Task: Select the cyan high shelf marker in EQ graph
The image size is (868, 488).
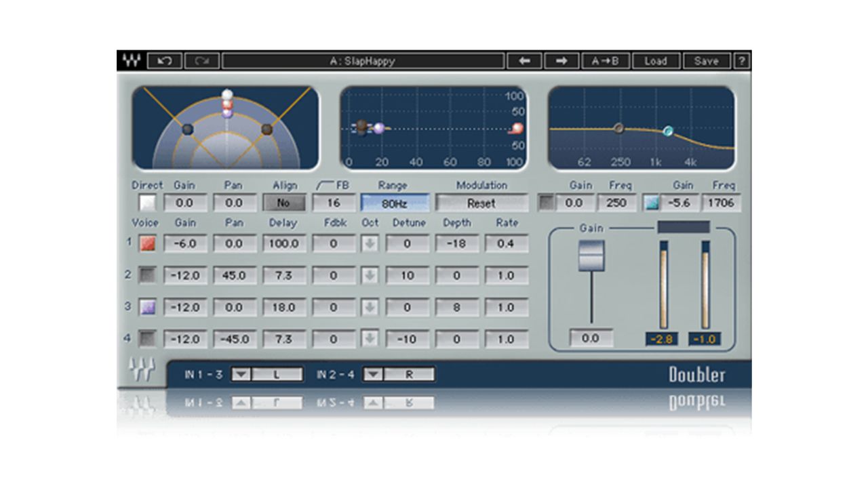Action: (668, 131)
